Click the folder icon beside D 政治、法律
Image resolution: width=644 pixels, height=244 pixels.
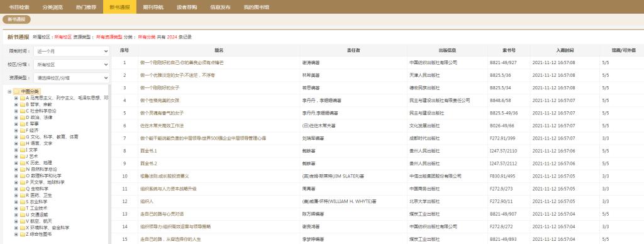pos(22,118)
